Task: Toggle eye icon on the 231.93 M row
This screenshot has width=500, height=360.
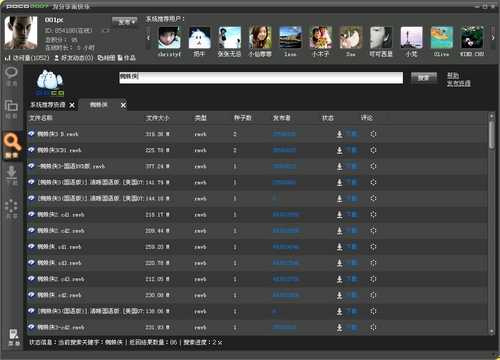Action: click(x=31, y=327)
